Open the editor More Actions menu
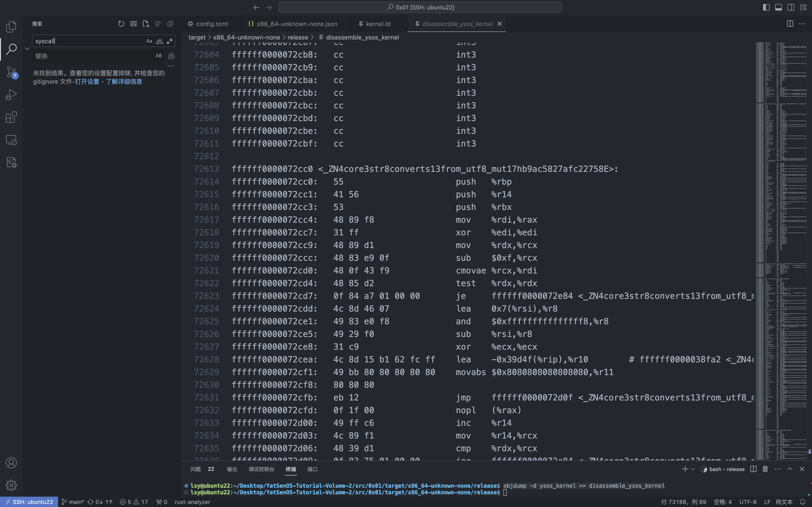The image size is (812, 507). (x=802, y=24)
